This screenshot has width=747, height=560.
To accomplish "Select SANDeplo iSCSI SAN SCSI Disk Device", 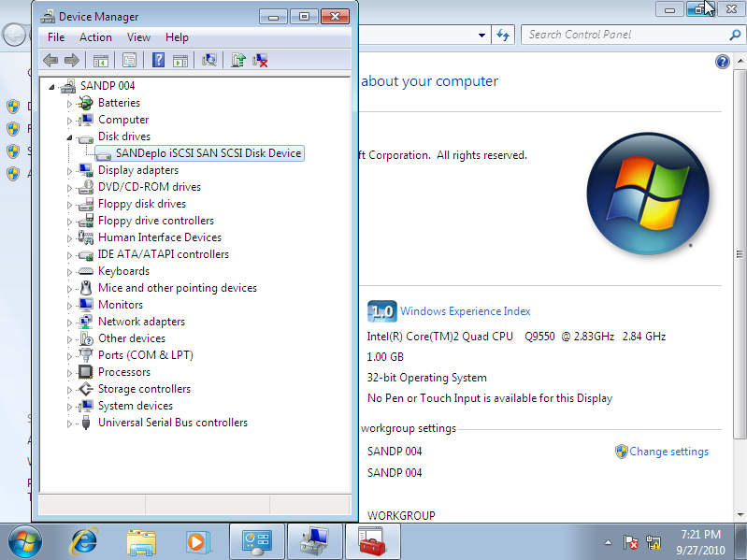I will pos(199,153).
